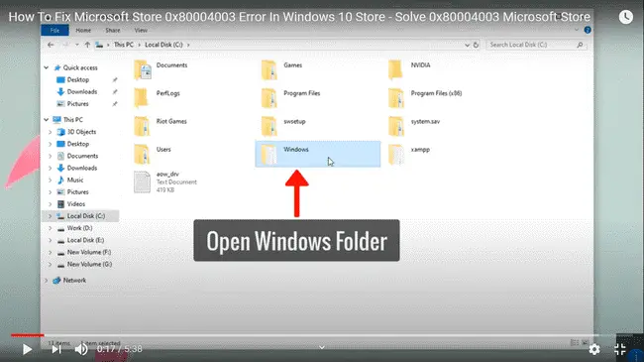Refresh the Local Disk (C:) folder

pos(476,45)
